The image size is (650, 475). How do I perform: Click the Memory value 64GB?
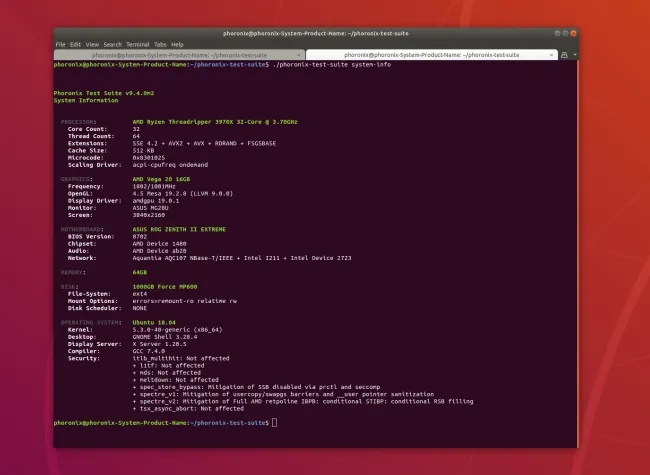coord(140,272)
